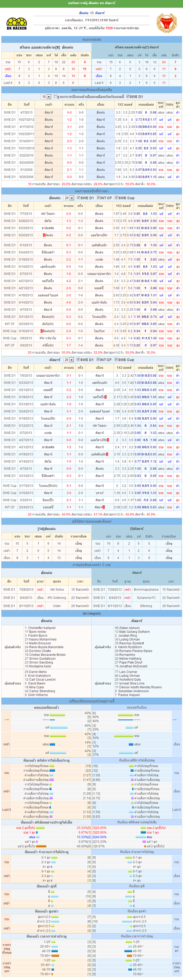Image resolution: width=183 pixels, height=980 pixels.
Task: Select Häcken match row dated 6/28/2013
Action: (x=91, y=221)
